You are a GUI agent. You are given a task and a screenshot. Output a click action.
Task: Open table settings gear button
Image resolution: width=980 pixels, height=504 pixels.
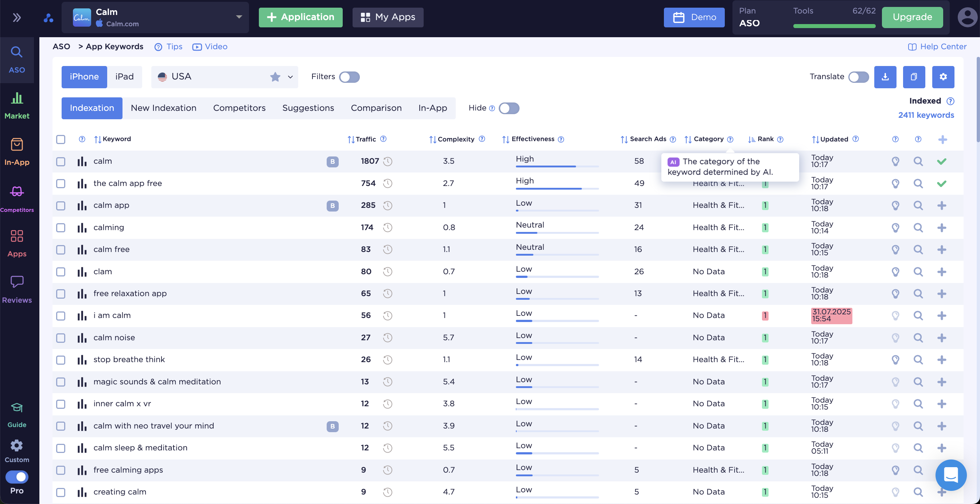pos(943,77)
